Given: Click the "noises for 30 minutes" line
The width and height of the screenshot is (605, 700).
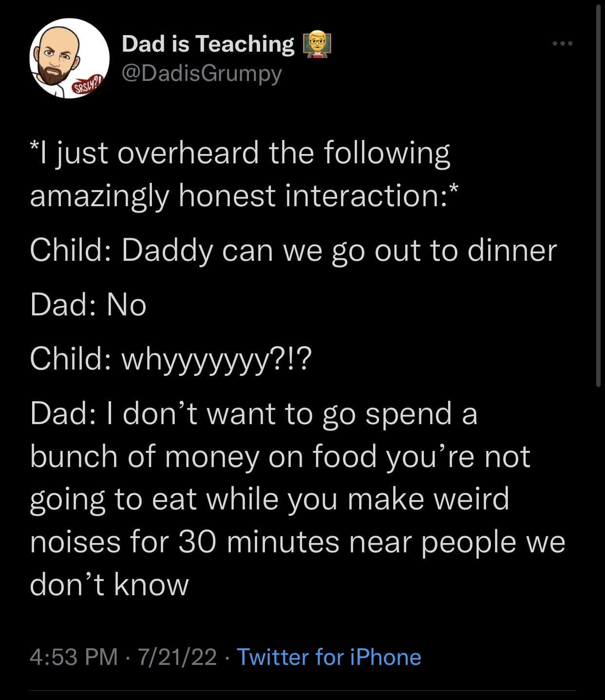Looking at the screenshot, I should click(x=297, y=542).
